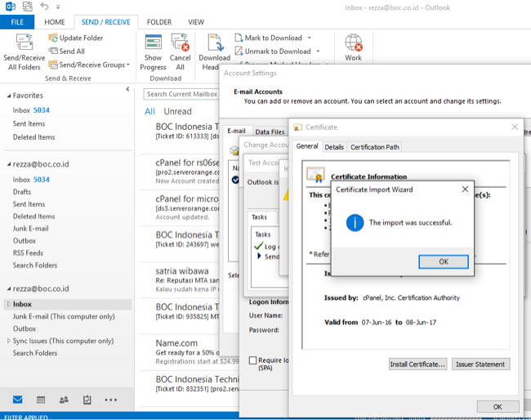This screenshot has width=531, height=420.
Task: Click the Cancel All icon
Action: coord(181,51)
